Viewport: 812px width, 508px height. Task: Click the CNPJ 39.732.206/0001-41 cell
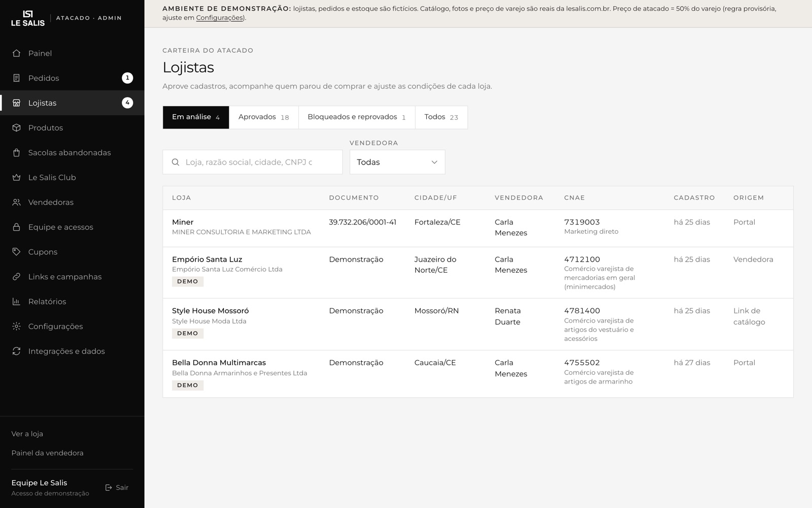(x=363, y=223)
